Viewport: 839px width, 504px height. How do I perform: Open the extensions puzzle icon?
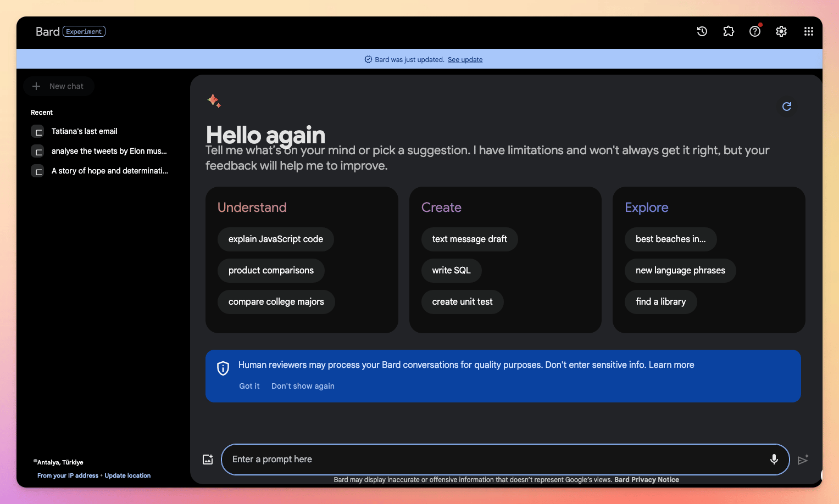729,31
